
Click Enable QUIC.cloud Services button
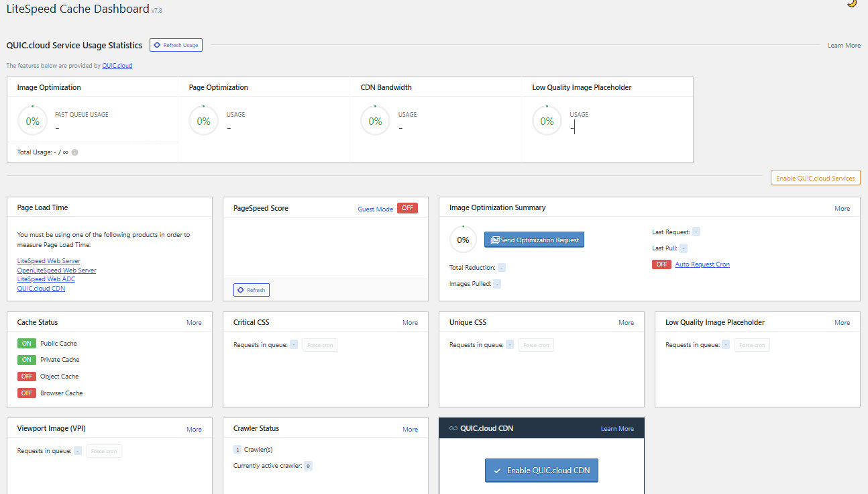pyautogui.click(x=815, y=178)
